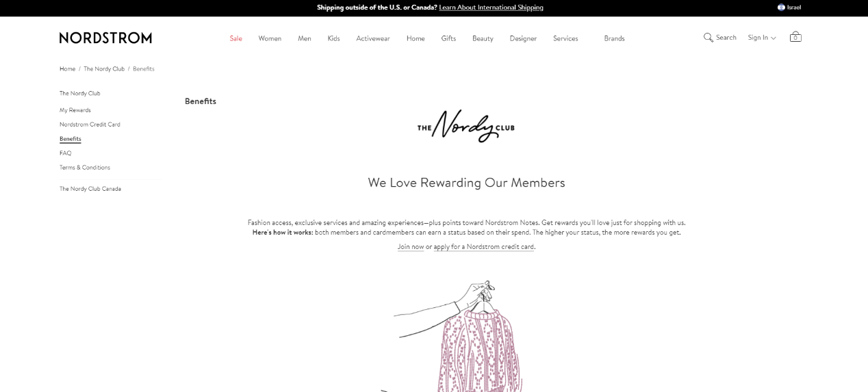Go to Home breadcrumb link
The height and width of the screenshot is (392, 868).
point(67,69)
